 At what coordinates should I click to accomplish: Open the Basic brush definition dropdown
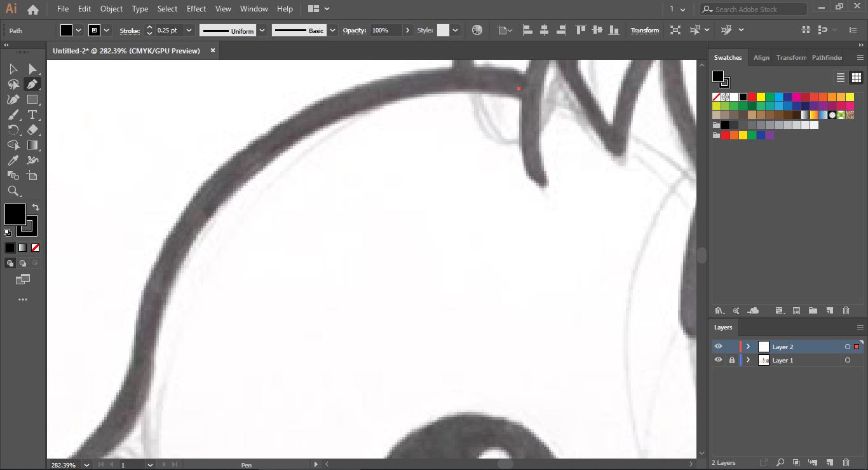coord(333,30)
